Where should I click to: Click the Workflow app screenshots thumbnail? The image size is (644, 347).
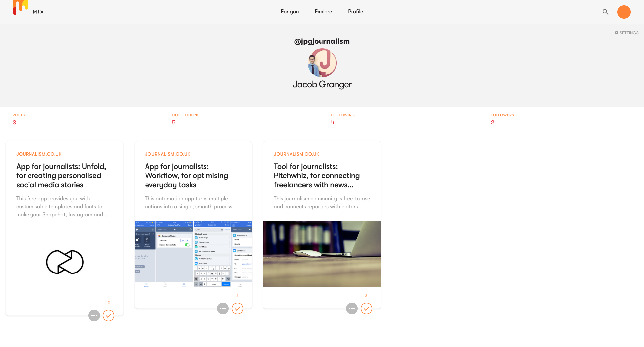click(x=193, y=254)
